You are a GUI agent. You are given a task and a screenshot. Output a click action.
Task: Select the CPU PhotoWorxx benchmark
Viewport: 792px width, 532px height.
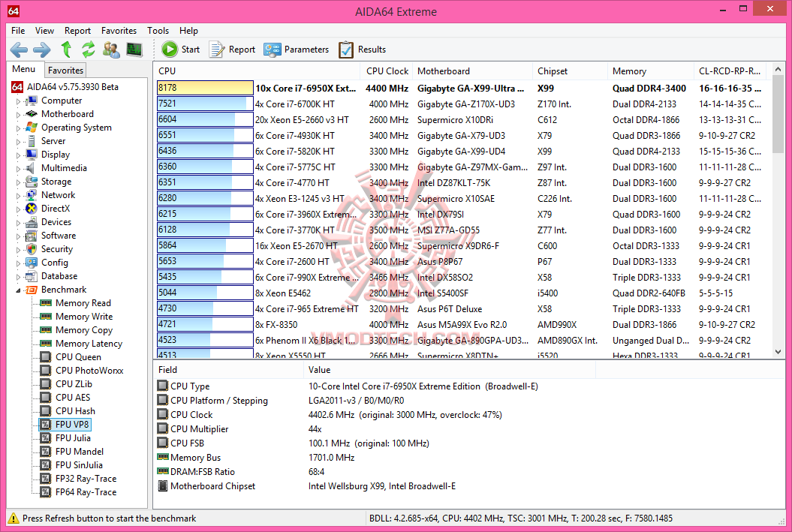[x=89, y=371]
